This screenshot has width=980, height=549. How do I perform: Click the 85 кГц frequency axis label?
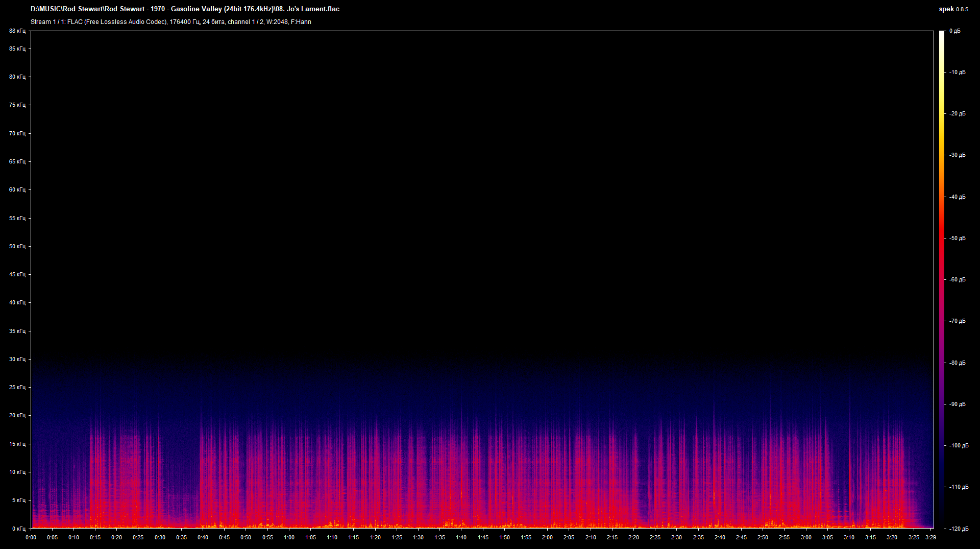[17, 49]
